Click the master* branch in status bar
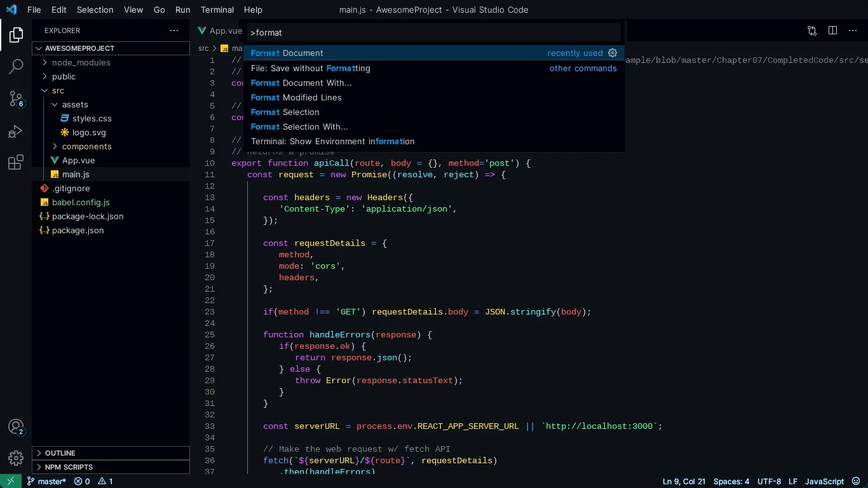The height and width of the screenshot is (488, 868). pos(46,481)
